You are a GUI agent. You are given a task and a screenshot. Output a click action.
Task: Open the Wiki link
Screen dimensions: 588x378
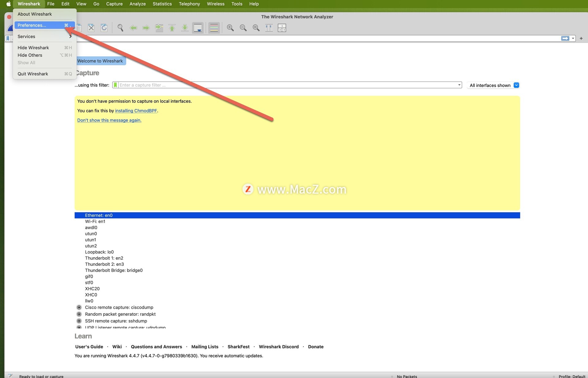click(117, 347)
